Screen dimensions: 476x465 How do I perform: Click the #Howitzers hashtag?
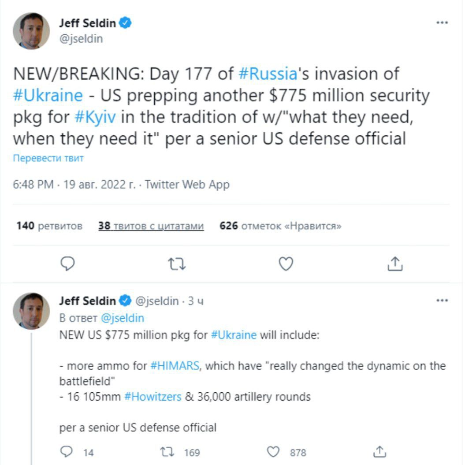152,397
